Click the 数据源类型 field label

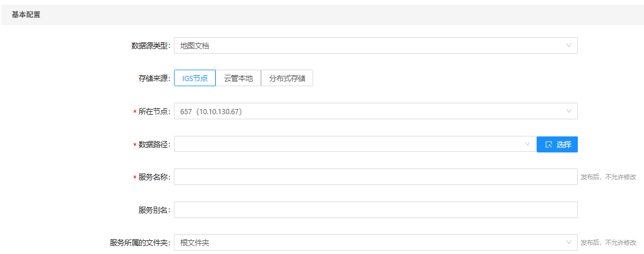click(x=151, y=46)
